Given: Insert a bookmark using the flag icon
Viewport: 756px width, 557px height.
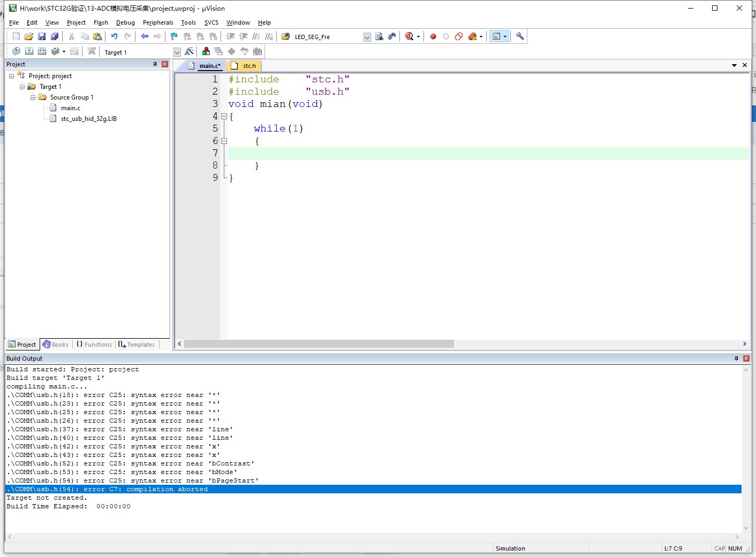Looking at the screenshot, I should pyautogui.click(x=174, y=36).
